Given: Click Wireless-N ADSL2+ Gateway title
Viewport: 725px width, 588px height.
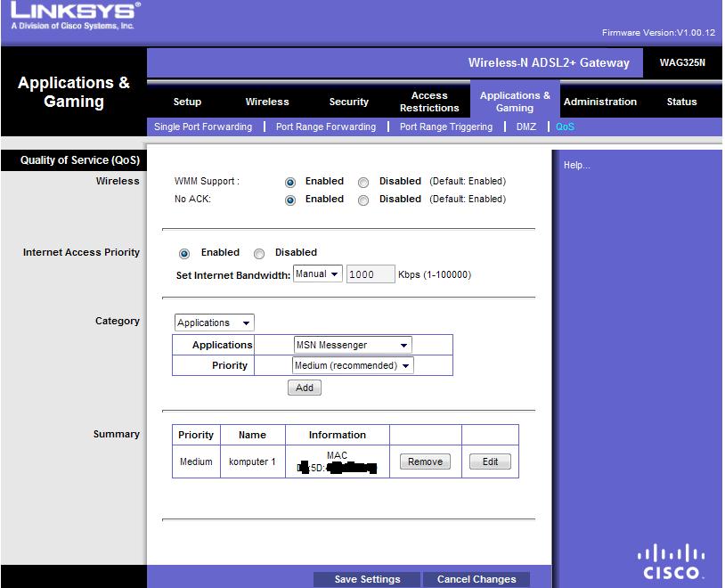Looking at the screenshot, I should pyautogui.click(x=549, y=63).
